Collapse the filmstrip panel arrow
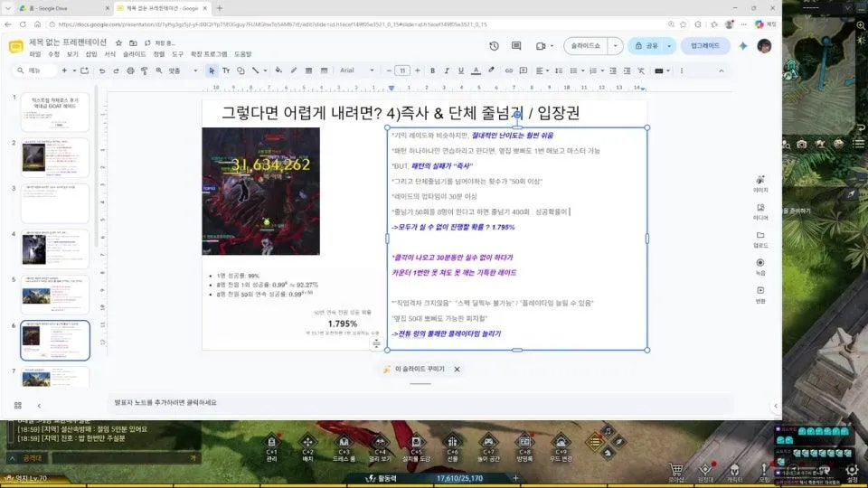Image resolution: width=868 pixels, height=488 pixels. [x=39, y=406]
